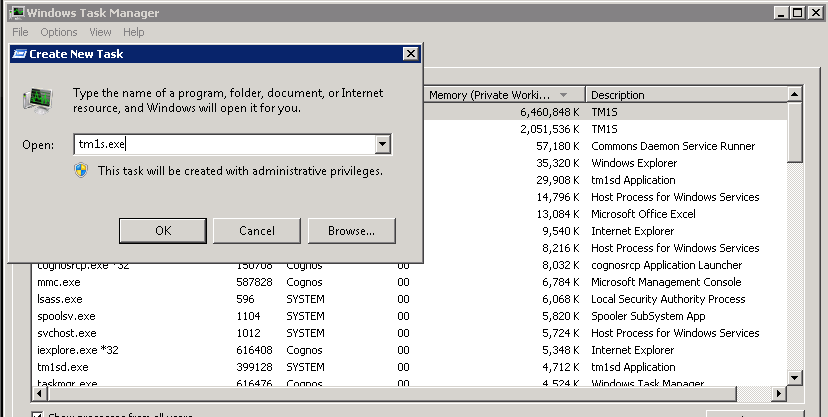Open the Options menu
Image resolution: width=828 pixels, height=417 pixels.
pyautogui.click(x=59, y=32)
